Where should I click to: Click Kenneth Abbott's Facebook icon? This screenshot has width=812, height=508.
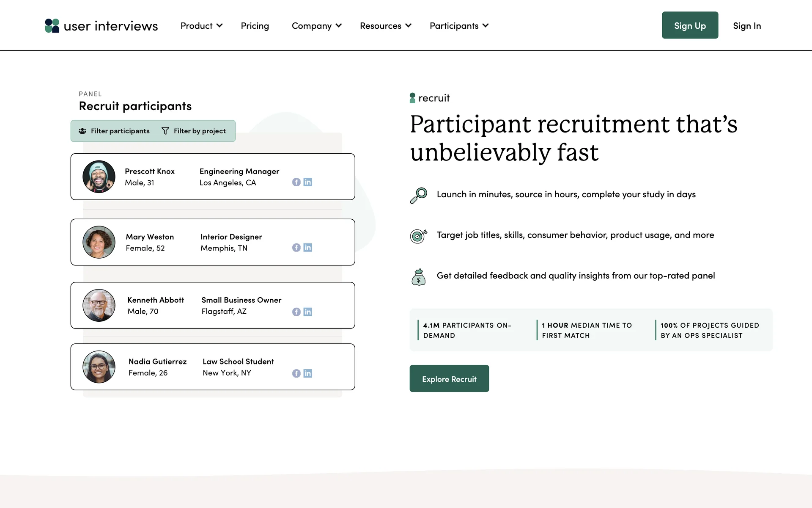click(296, 312)
